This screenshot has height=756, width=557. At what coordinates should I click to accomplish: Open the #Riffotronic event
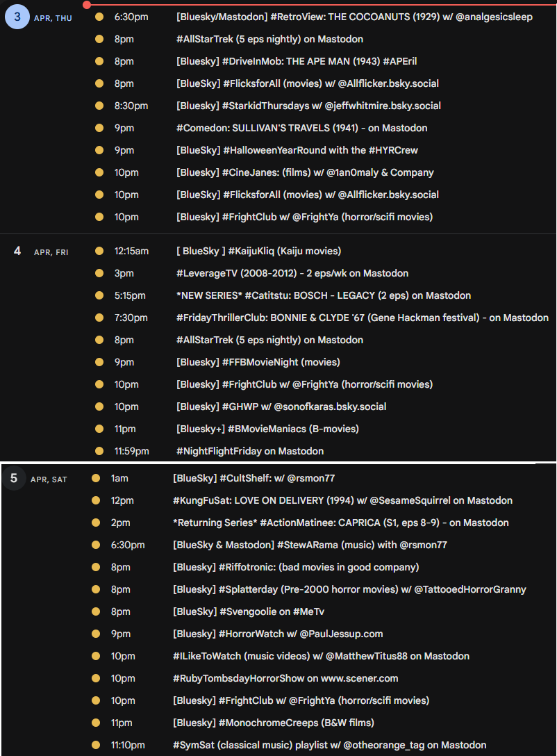[296, 566]
